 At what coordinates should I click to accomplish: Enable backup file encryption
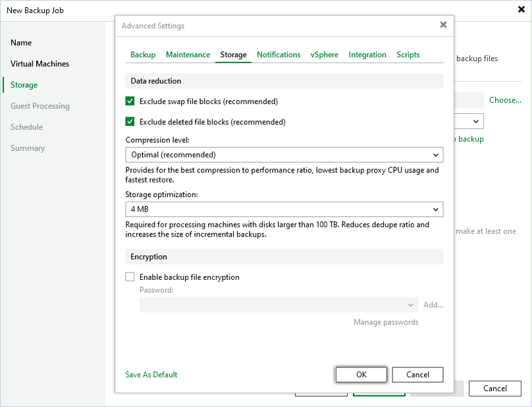coord(130,277)
